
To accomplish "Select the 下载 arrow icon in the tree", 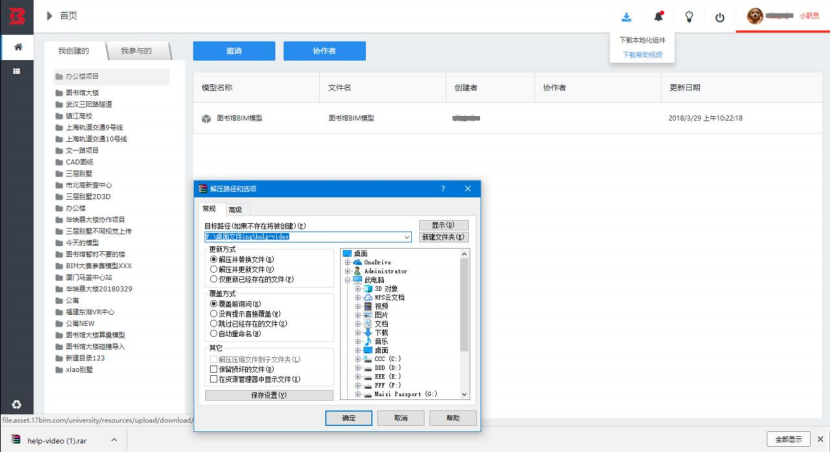I will point(368,332).
